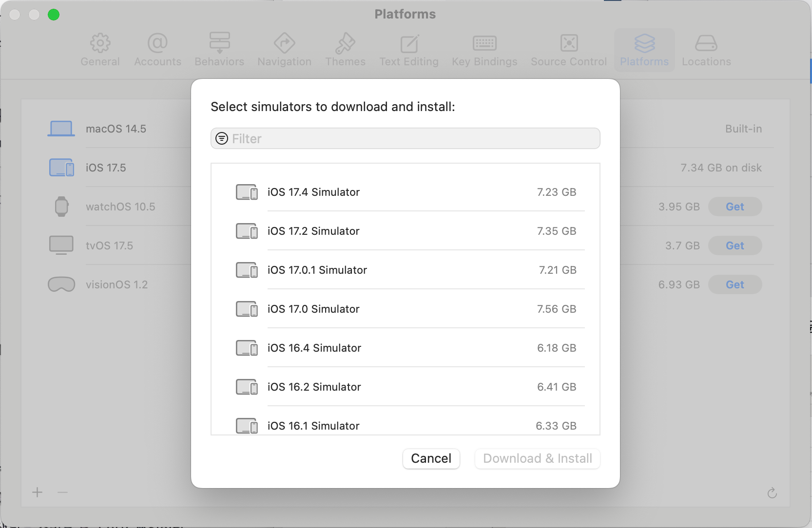Select the watchOS 10.5 platform row
The width and height of the screenshot is (812, 528).
coord(406,207)
